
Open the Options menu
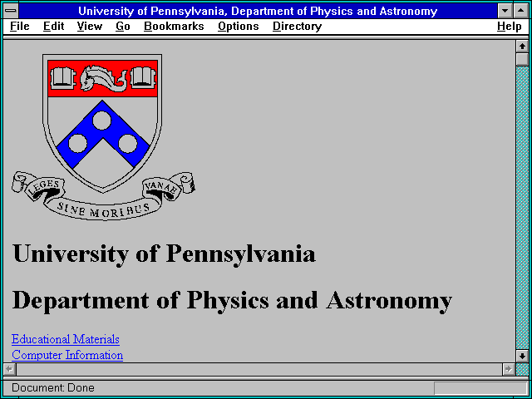click(x=239, y=27)
